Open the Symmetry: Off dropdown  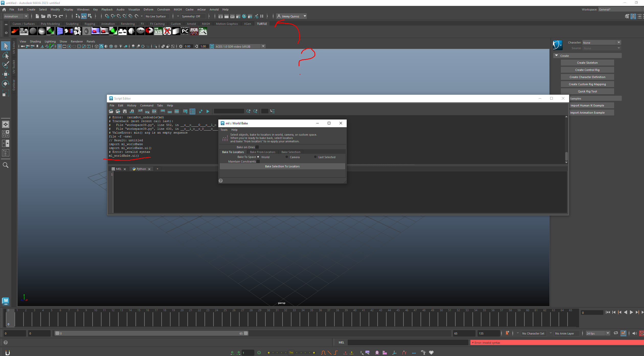point(193,16)
